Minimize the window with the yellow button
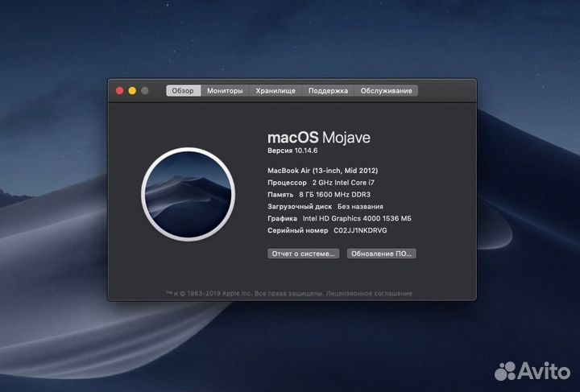Image resolution: width=580 pixels, height=392 pixels. [132, 91]
